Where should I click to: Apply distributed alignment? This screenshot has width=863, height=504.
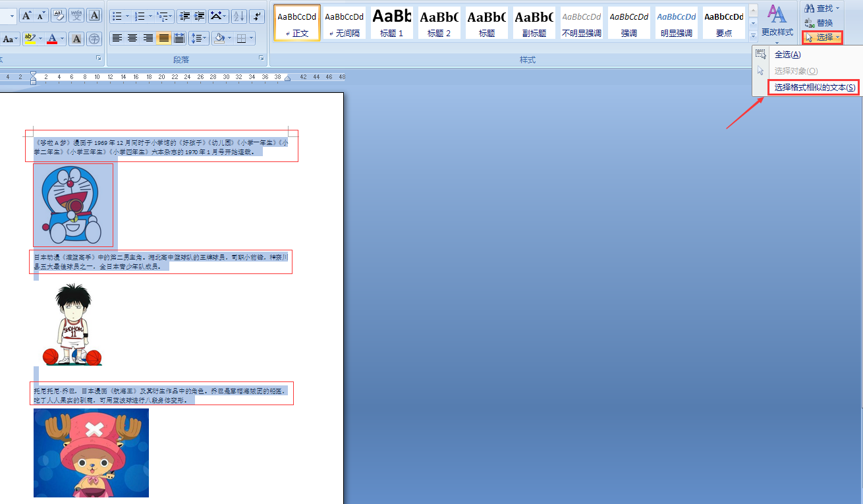click(179, 38)
